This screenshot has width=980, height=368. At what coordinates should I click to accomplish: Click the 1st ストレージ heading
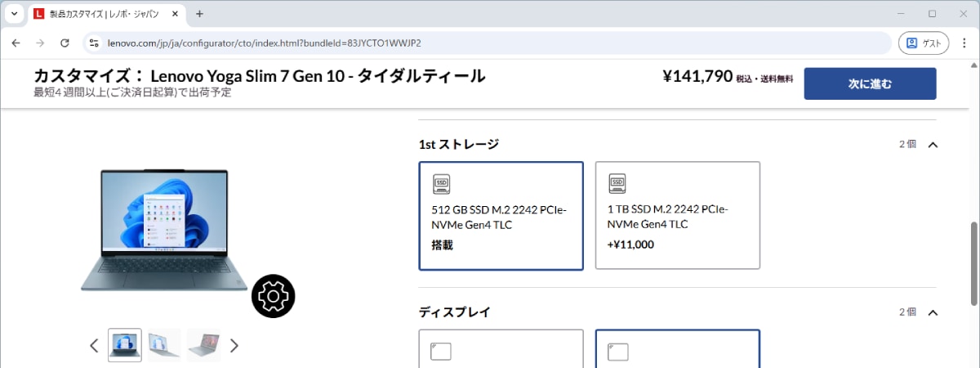[x=459, y=145]
